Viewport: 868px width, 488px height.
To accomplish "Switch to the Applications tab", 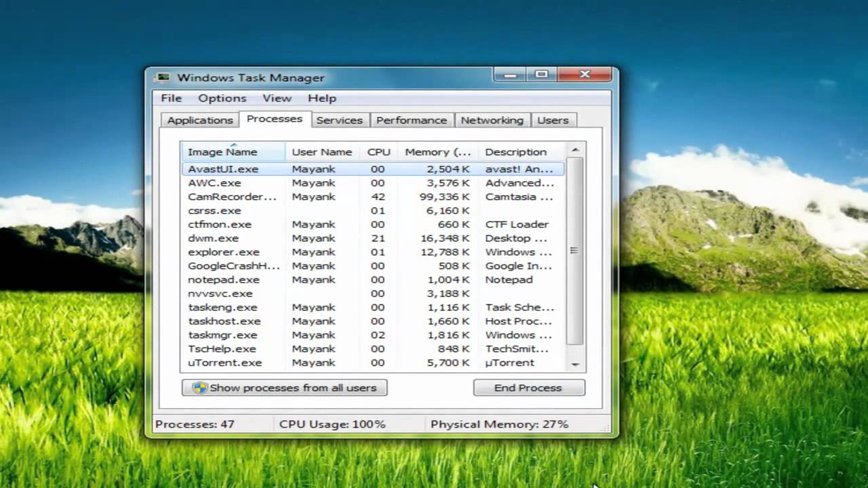I will click(199, 120).
